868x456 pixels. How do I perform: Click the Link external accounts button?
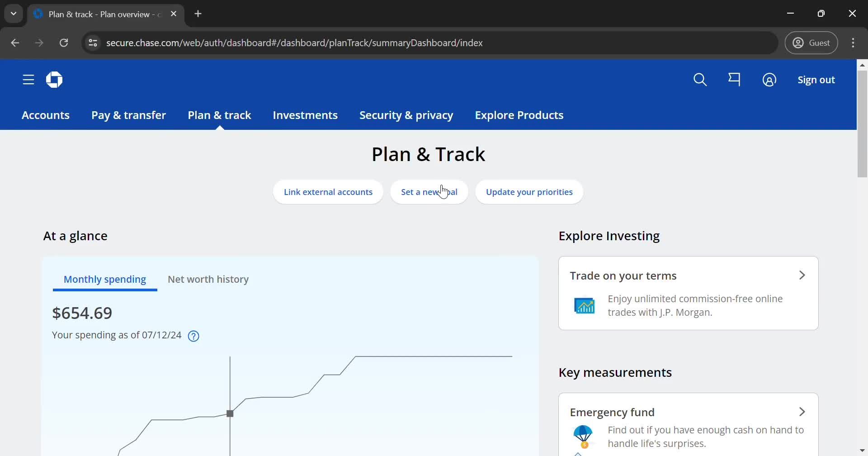tap(328, 192)
